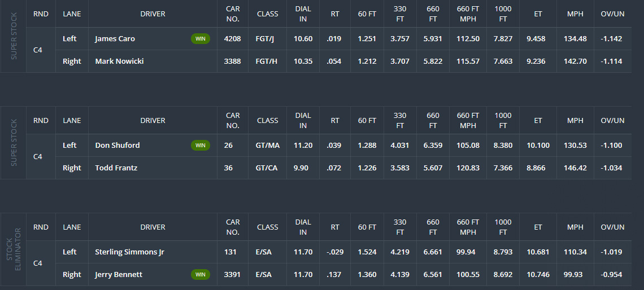Click car number 4208

pyautogui.click(x=233, y=39)
